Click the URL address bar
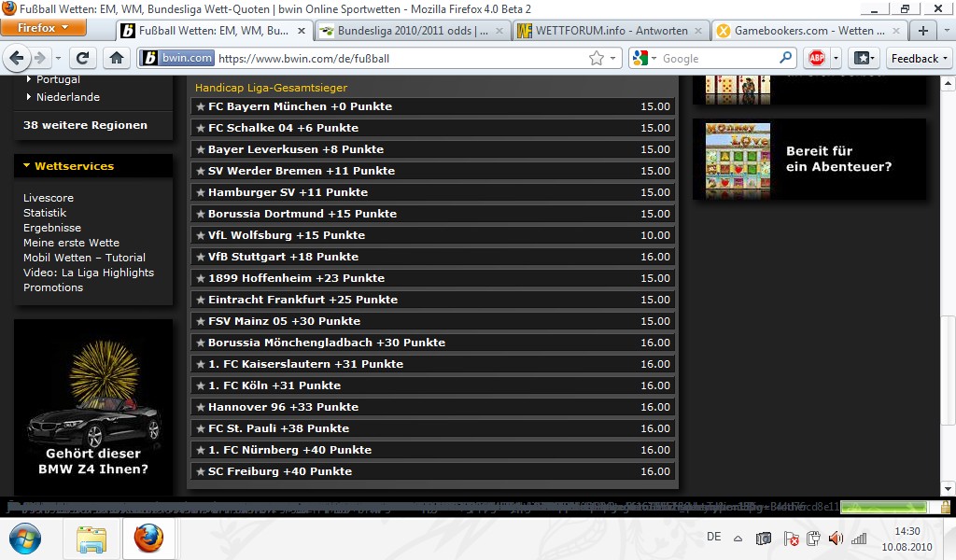956x560 pixels. 401,58
